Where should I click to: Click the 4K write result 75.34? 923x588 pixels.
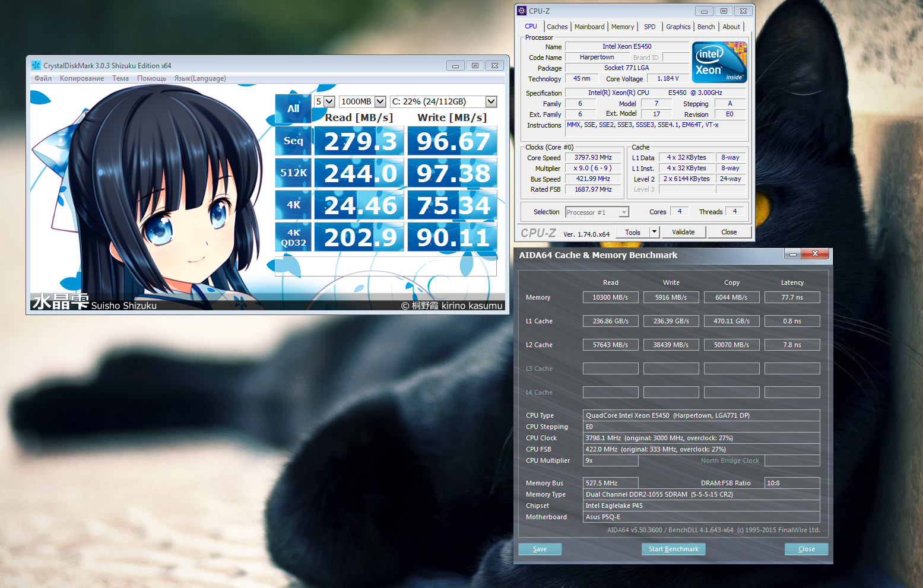point(452,205)
